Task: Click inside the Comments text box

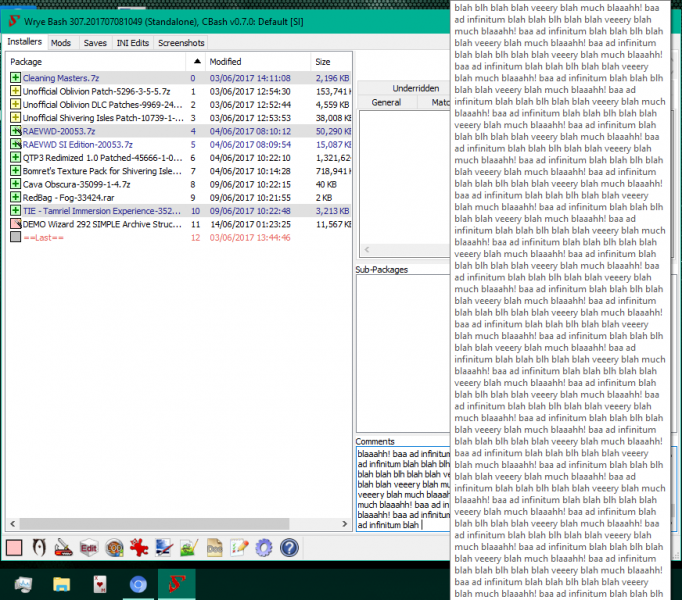Action: [403, 489]
